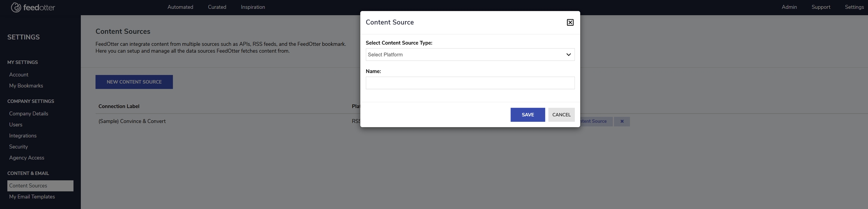The image size is (868, 209).
Task: Click the delete X icon beside content source
Action: click(622, 121)
